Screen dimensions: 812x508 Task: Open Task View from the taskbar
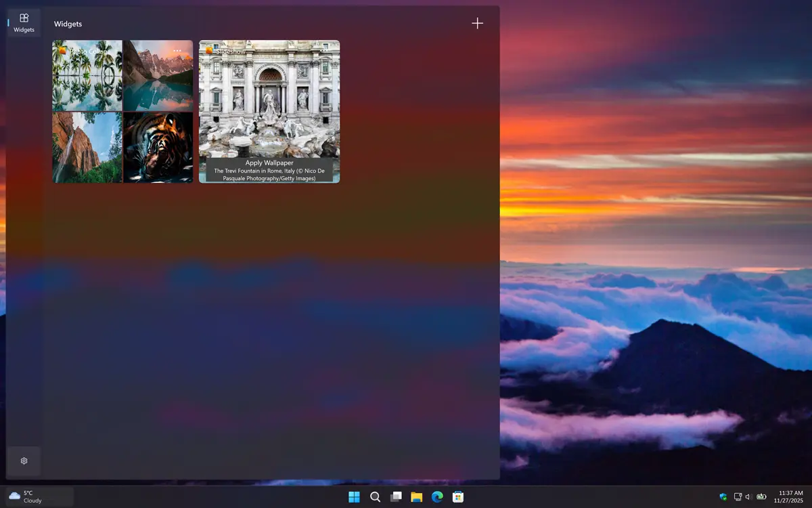click(396, 496)
